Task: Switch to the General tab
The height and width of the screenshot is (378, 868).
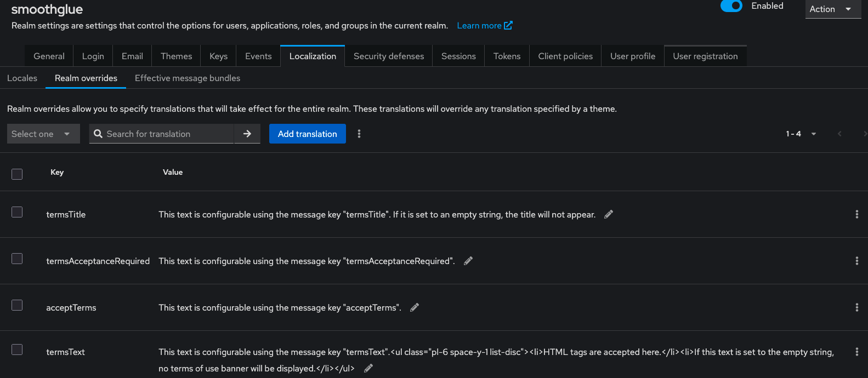Action: 49,56
